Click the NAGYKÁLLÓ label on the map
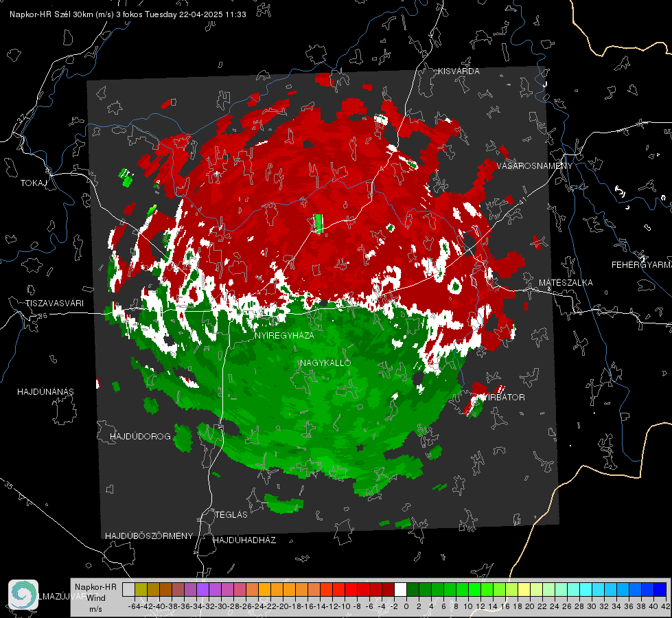 pyautogui.click(x=325, y=363)
